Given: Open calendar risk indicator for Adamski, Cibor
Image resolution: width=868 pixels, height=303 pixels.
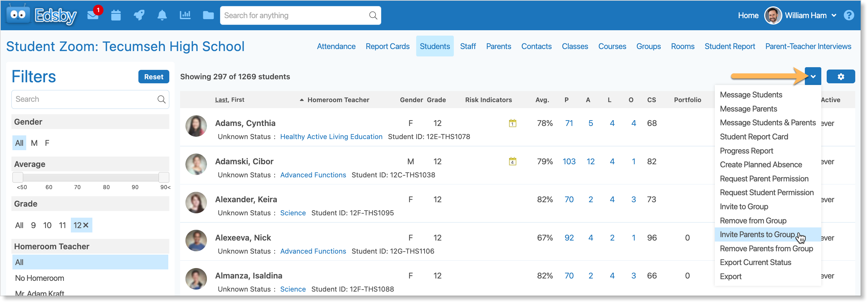Looking at the screenshot, I should point(512,162).
